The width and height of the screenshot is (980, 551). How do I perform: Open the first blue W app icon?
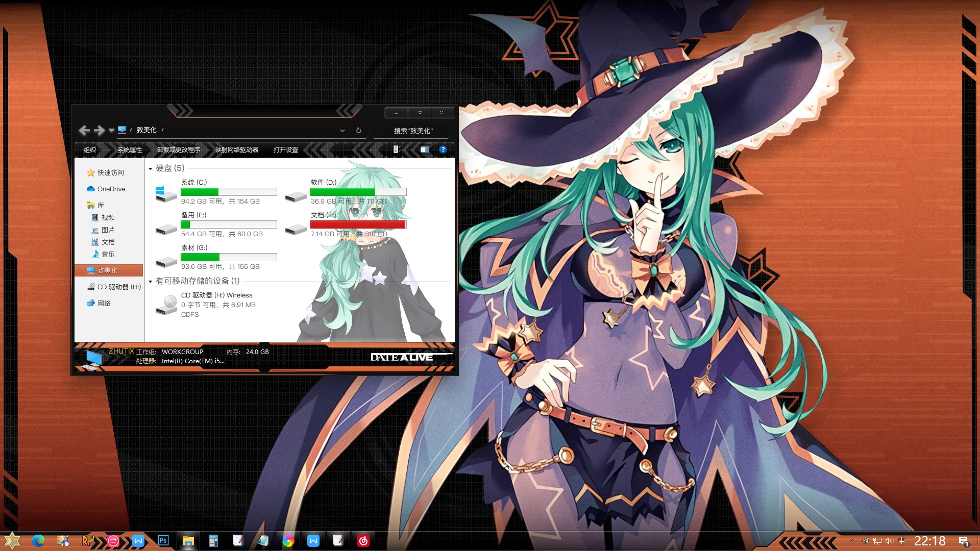coord(138,541)
